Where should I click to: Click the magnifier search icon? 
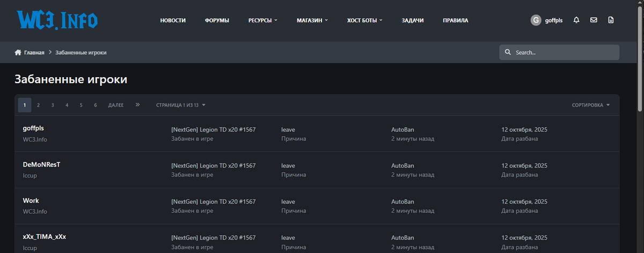click(508, 53)
